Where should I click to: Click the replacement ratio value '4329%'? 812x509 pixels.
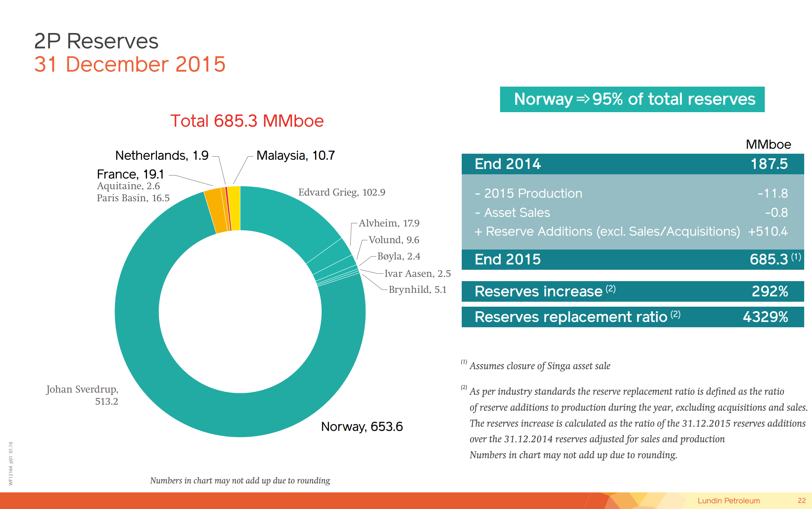click(x=766, y=317)
